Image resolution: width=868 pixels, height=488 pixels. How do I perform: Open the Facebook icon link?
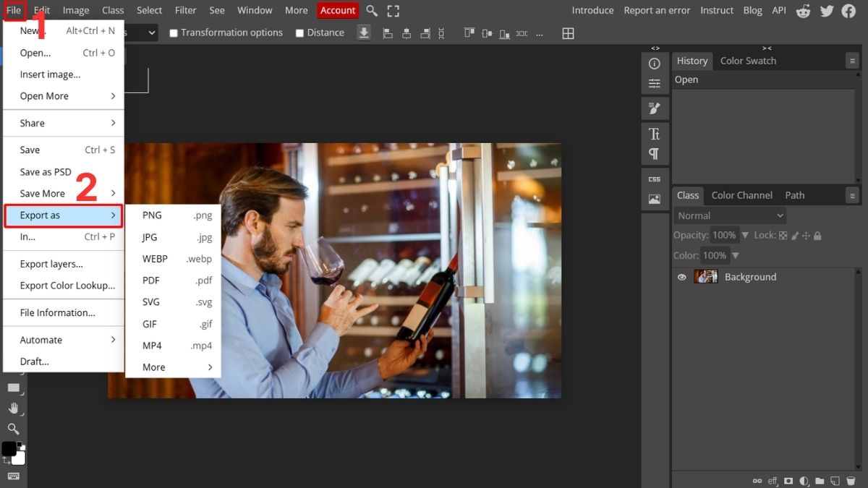[x=848, y=10]
